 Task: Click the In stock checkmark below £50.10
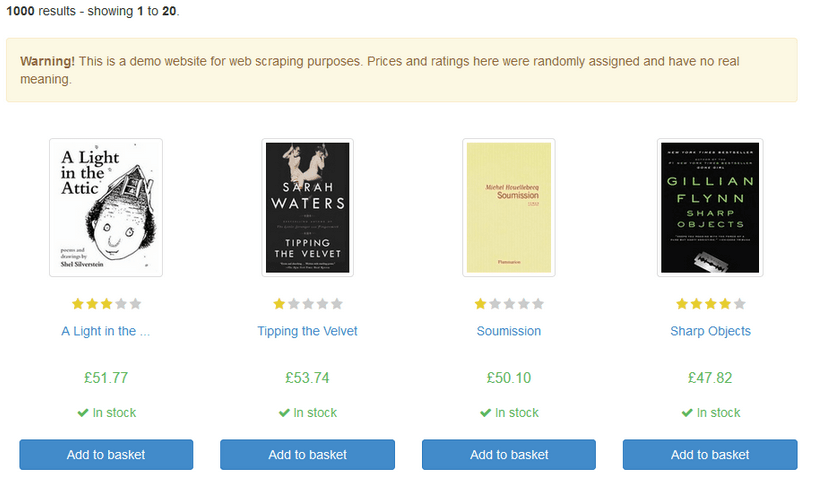pyautogui.click(x=486, y=413)
